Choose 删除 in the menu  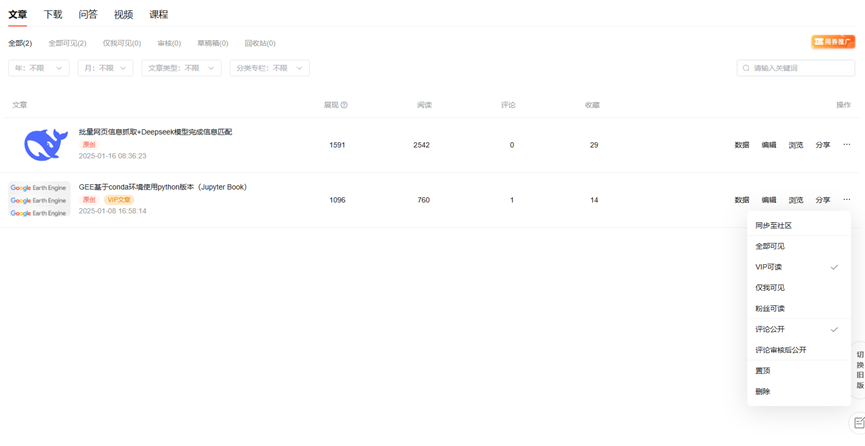coord(799,391)
